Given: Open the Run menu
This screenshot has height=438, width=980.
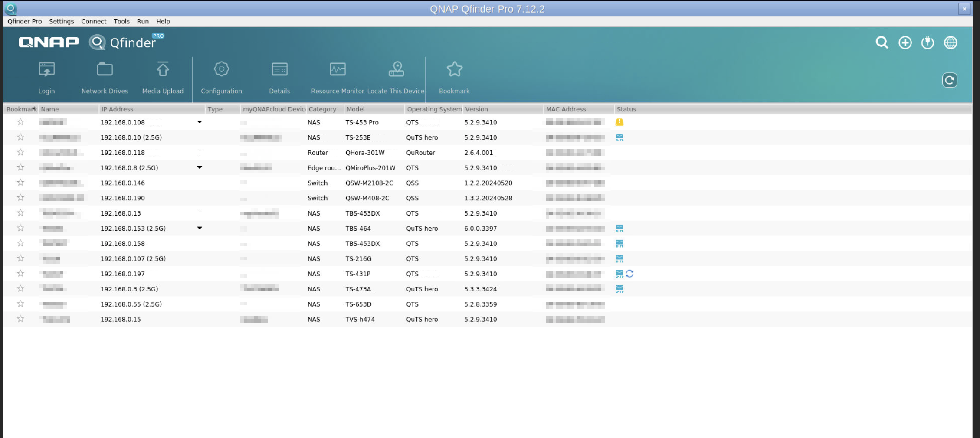Looking at the screenshot, I should click(x=143, y=21).
